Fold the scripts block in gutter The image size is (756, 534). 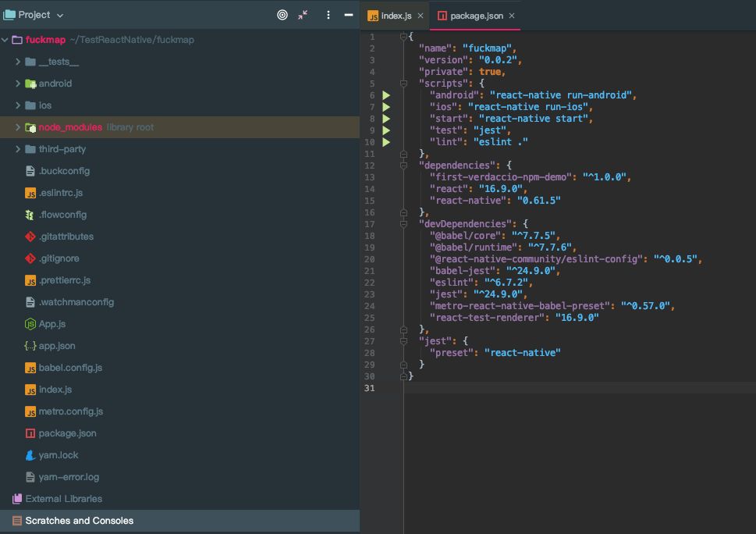pyautogui.click(x=403, y=84)
